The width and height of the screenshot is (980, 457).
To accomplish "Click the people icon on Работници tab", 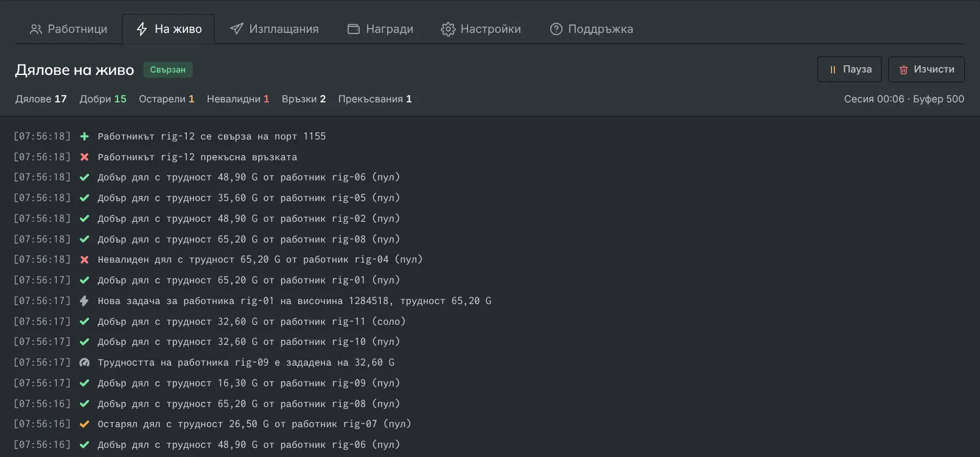I will pyautogui.click(x=36, y=29).
